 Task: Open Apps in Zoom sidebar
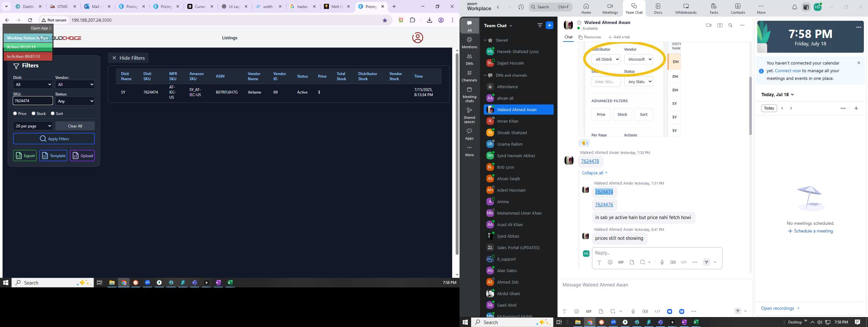pos(469,134)
